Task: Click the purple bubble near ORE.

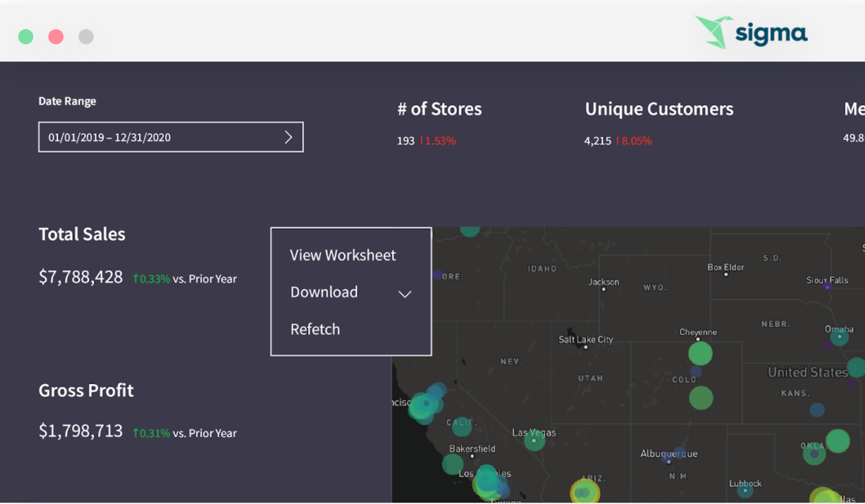Action: click(x=437, y=275)
